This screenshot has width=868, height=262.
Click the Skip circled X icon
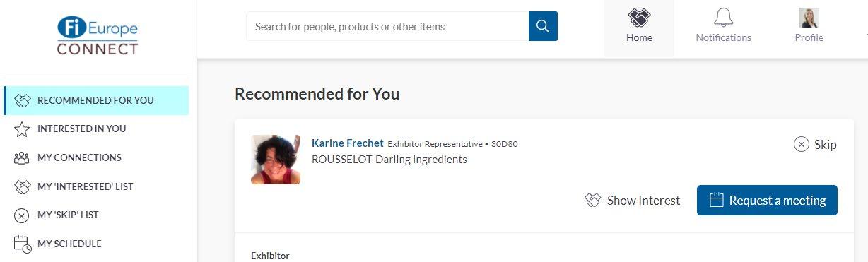point(801,144)
